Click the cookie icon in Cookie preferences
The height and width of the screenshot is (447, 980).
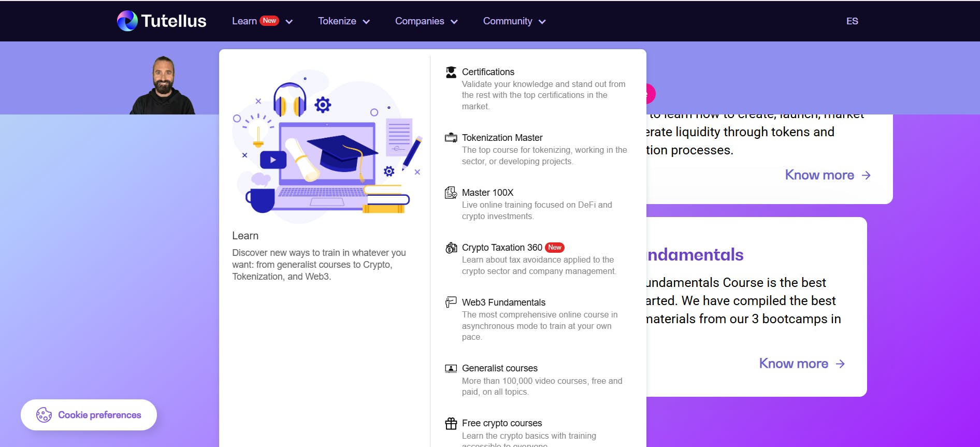[44, 415]
